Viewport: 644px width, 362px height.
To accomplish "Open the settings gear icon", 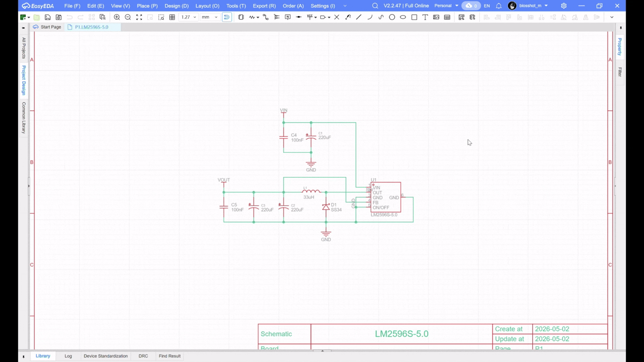I will coord(563,6).
